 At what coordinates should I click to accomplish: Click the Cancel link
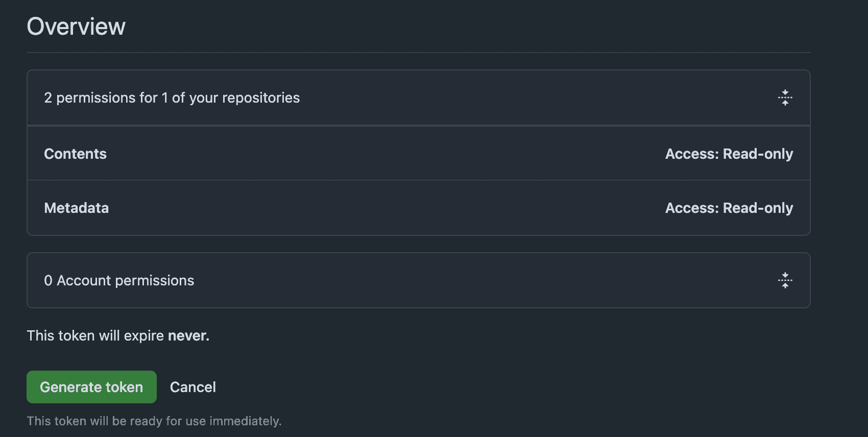point(193,387)
